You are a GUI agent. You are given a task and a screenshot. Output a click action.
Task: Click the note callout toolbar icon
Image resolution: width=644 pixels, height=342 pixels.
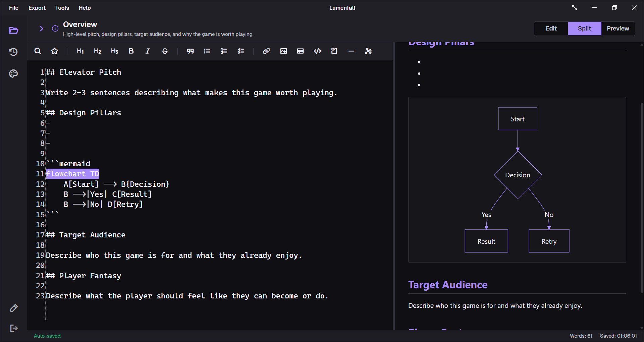coord(334,51)
